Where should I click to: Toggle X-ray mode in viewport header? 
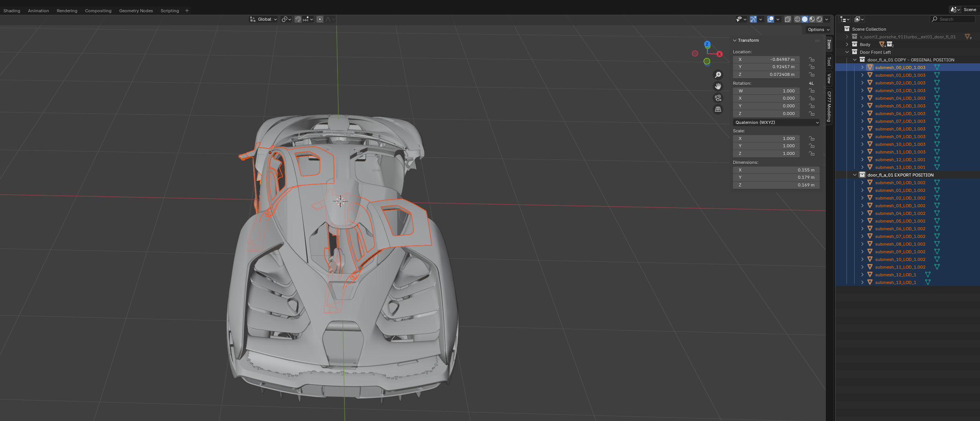[787, 19]
